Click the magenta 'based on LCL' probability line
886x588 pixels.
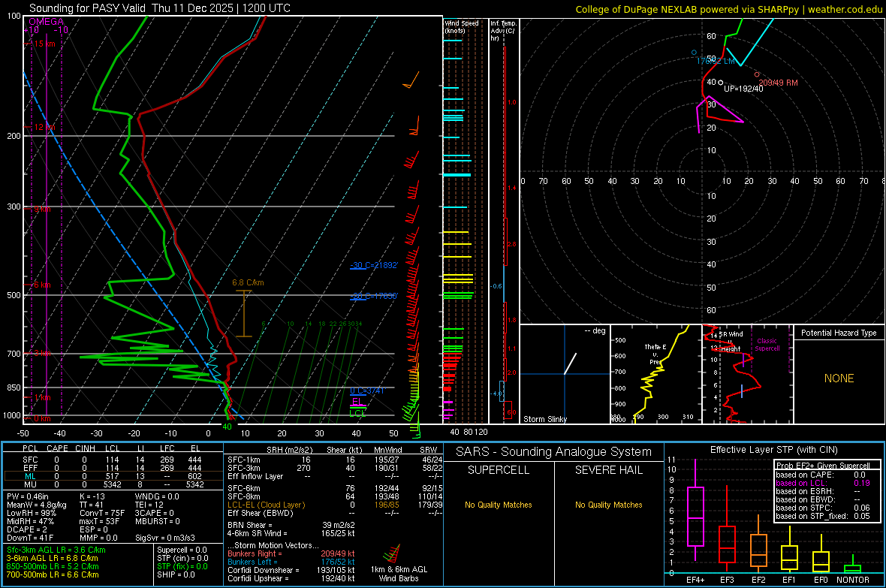823,483
